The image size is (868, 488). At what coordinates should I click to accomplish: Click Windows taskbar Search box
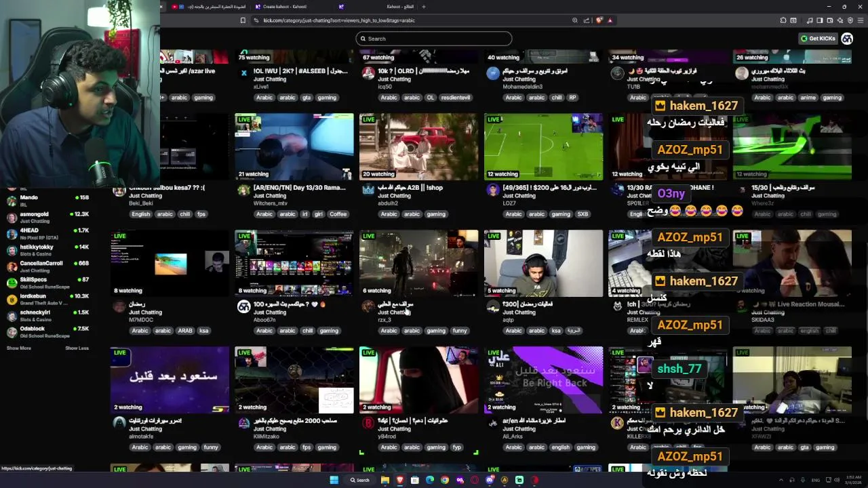pos(360,480)
